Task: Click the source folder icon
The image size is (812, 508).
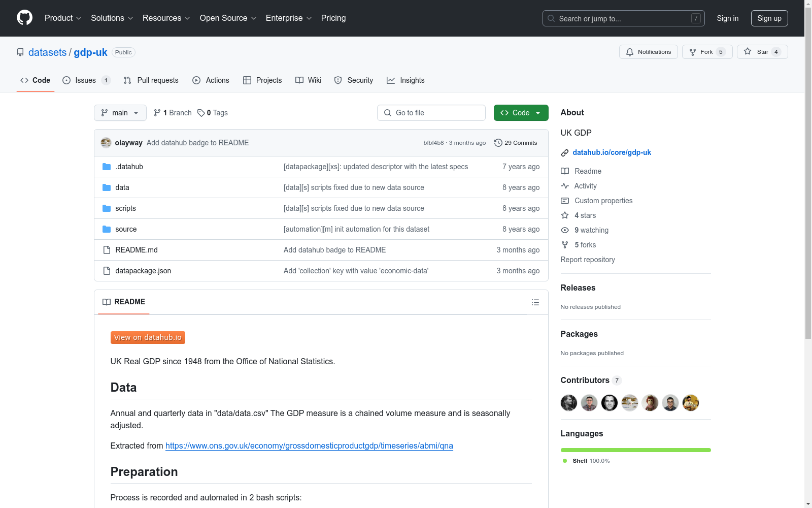Action: coord(107,229)
